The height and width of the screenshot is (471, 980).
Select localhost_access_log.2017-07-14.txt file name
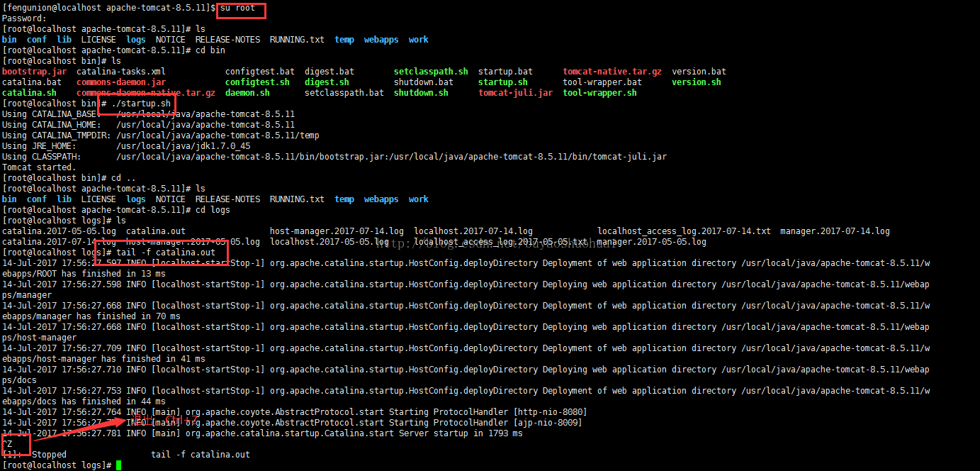(684, 231)
